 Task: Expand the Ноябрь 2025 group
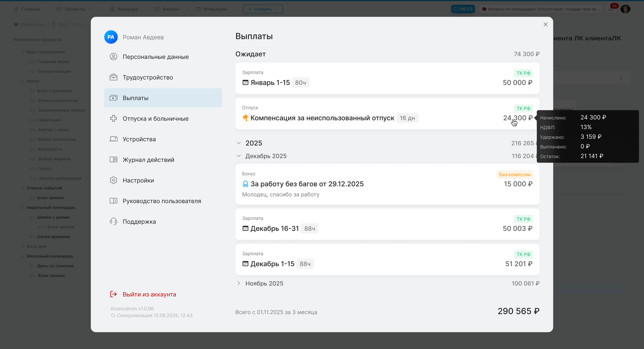click(x=239, y=283)
